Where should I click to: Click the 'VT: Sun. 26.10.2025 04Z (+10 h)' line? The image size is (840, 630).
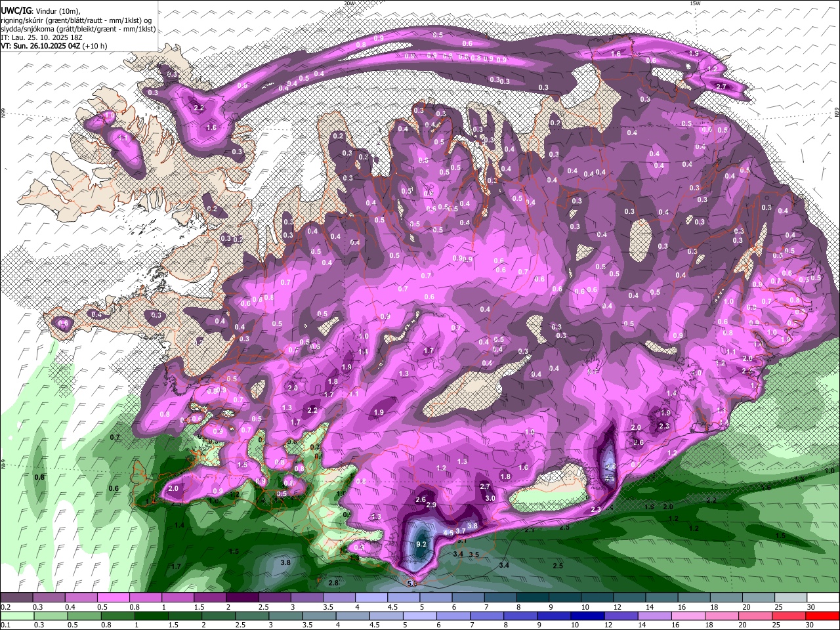[54, 46]
